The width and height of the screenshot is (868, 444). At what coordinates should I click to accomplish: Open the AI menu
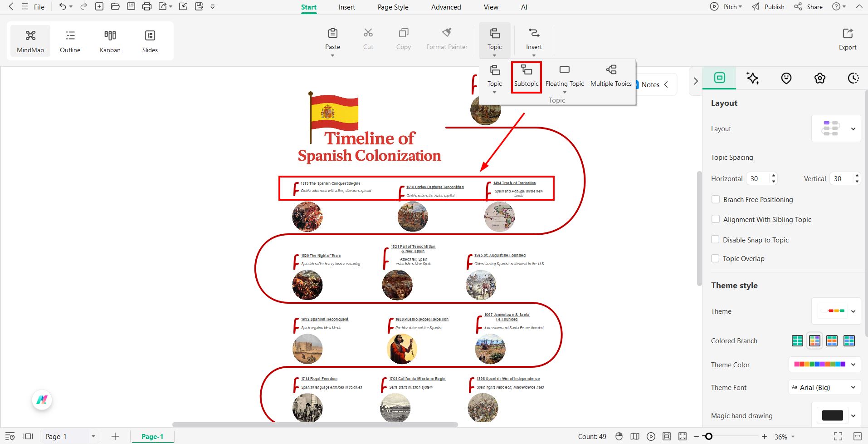[524, 7]
